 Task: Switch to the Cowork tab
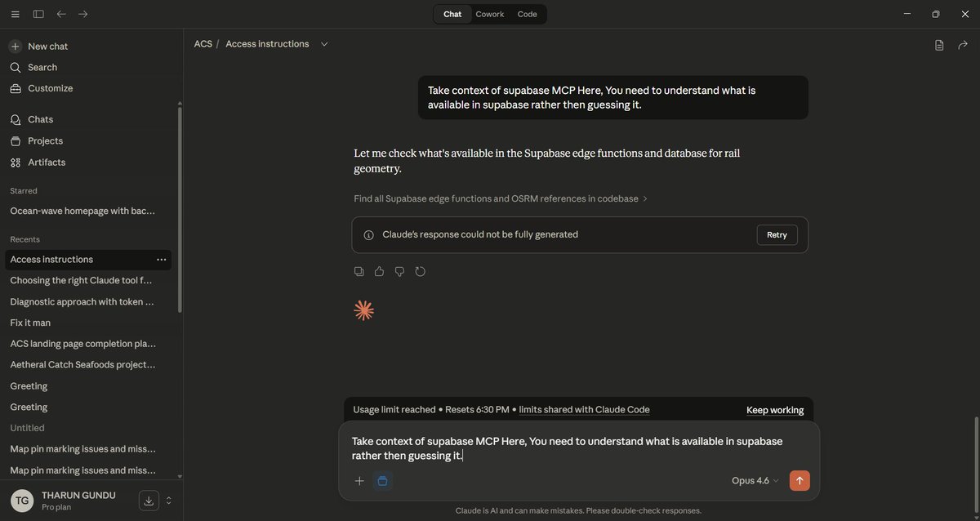490,14
